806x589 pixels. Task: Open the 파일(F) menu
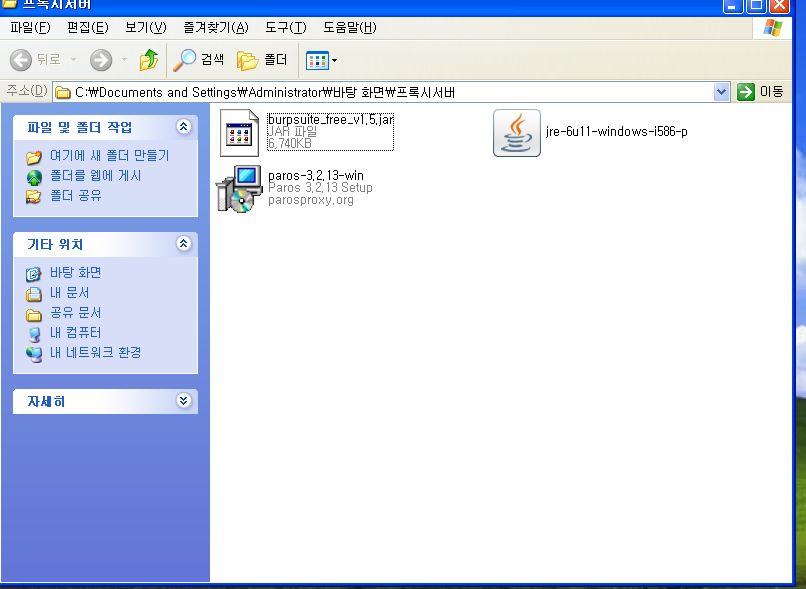[30, 27]
